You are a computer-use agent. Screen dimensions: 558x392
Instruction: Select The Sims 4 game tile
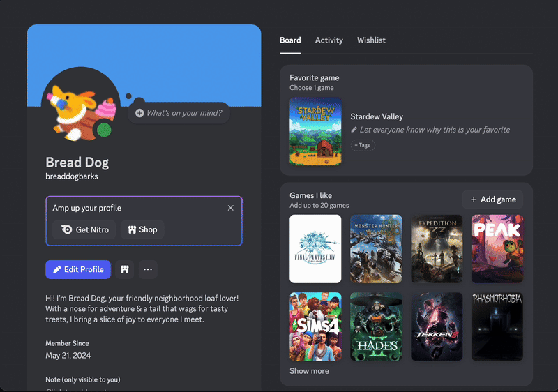315,326
